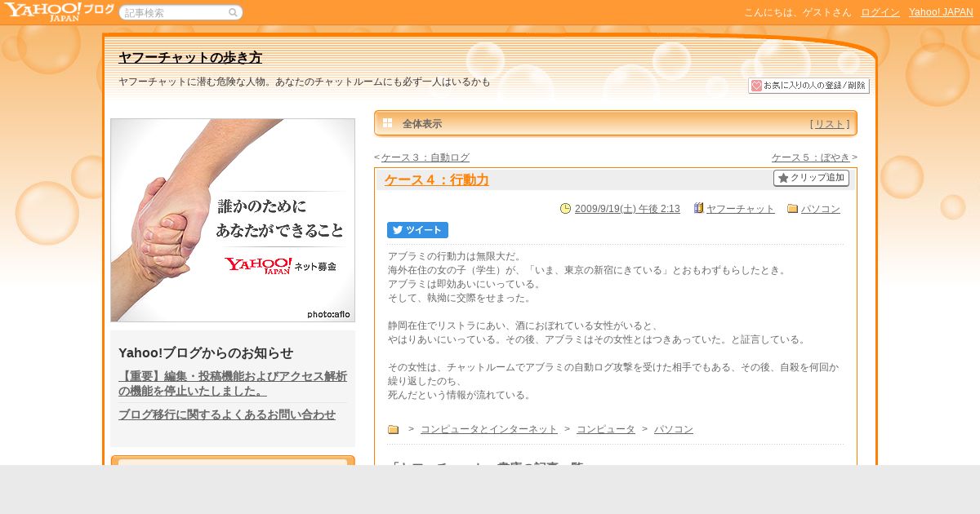Click the breadcrumb folder icon
The image size is (980, 514).
tap(393, 429)
